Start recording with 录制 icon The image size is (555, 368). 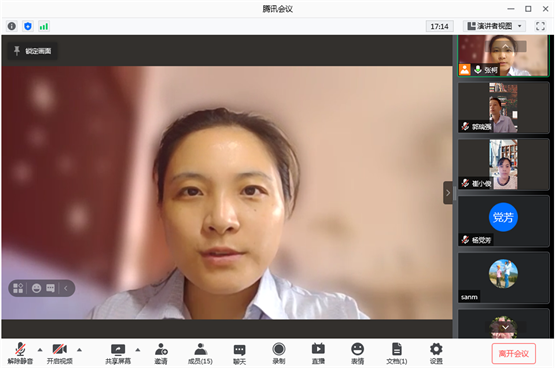coord(279,353)
